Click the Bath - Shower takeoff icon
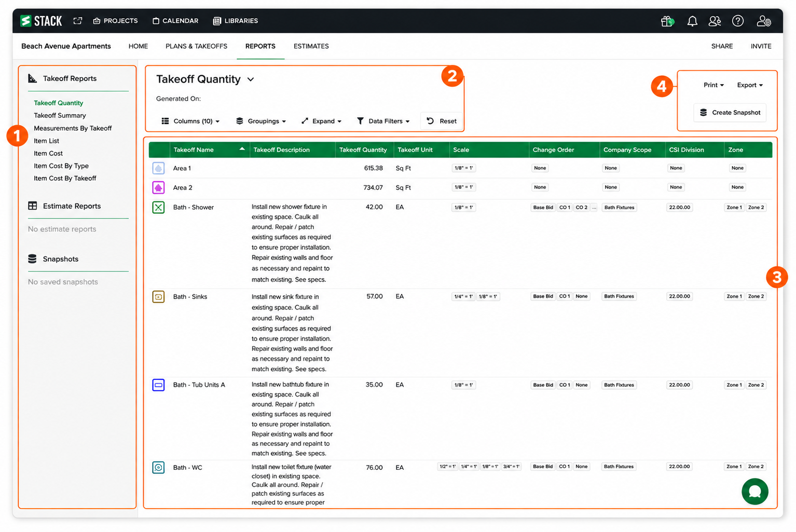The image size is (796, 532). pos(158,208)
